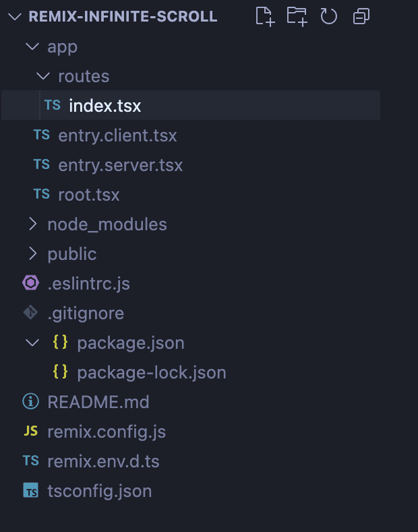Viewport: 418px width, 532px height.
Task: Open package-lock.json file
Action: [151, 372]
